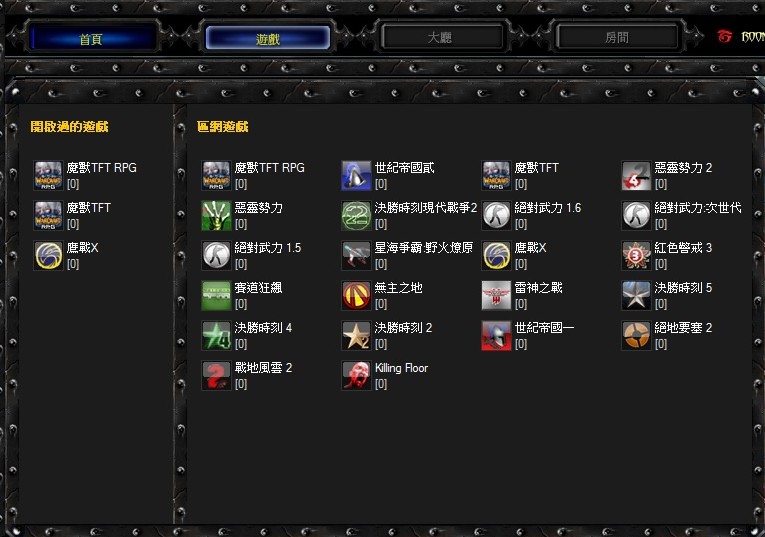
Task: Click the 紅色警戒 3 game icon
Action: click(x=636, y=255)
